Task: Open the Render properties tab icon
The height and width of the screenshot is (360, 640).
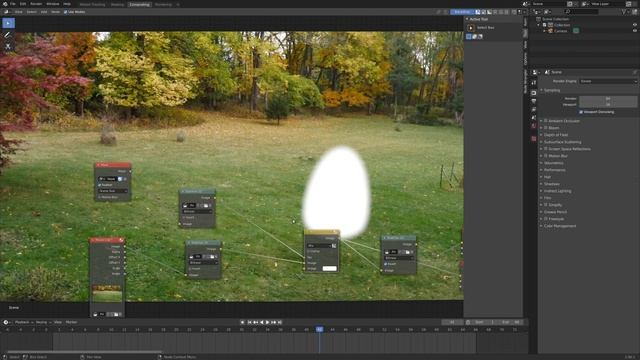Action: [533, 93]
